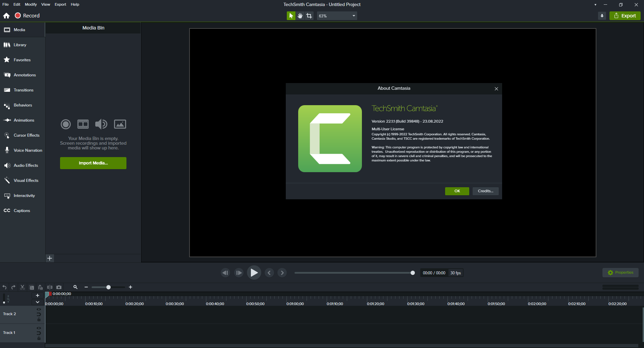The width and height of the screenshot is (644, 348).
Task: Switch to the Media tab
Action: pos(22,30)
